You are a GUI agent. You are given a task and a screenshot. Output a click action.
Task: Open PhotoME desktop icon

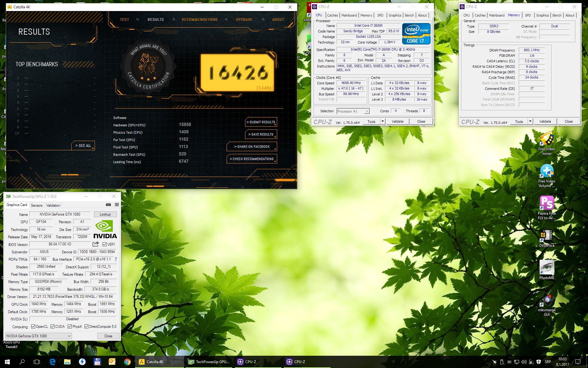[547, 270]
